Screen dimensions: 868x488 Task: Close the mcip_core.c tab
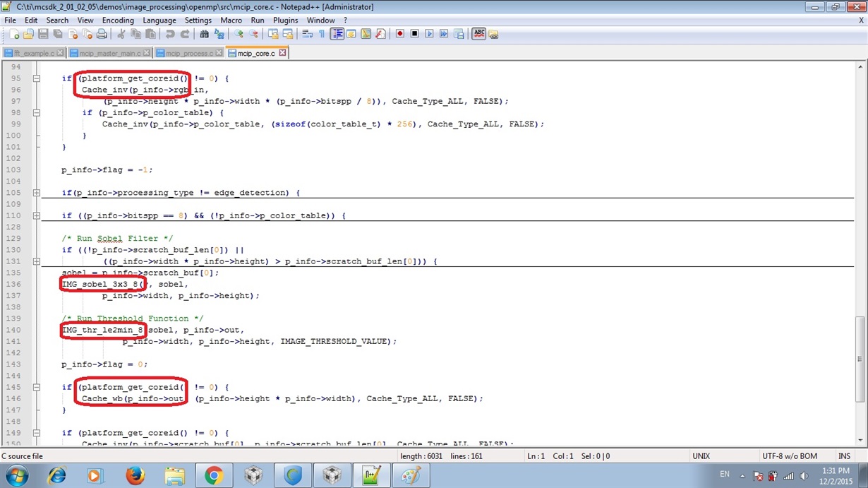coord(282,53)
